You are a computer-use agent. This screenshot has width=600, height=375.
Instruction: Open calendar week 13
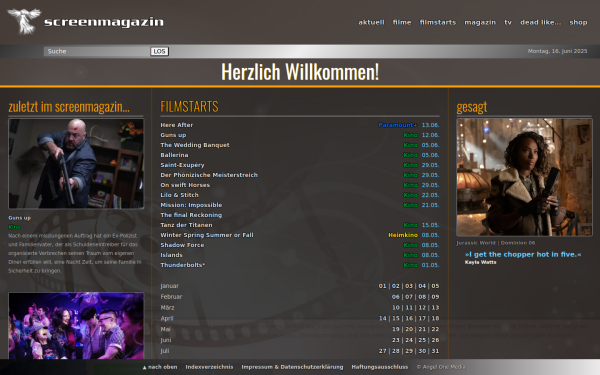pos(435,307)
